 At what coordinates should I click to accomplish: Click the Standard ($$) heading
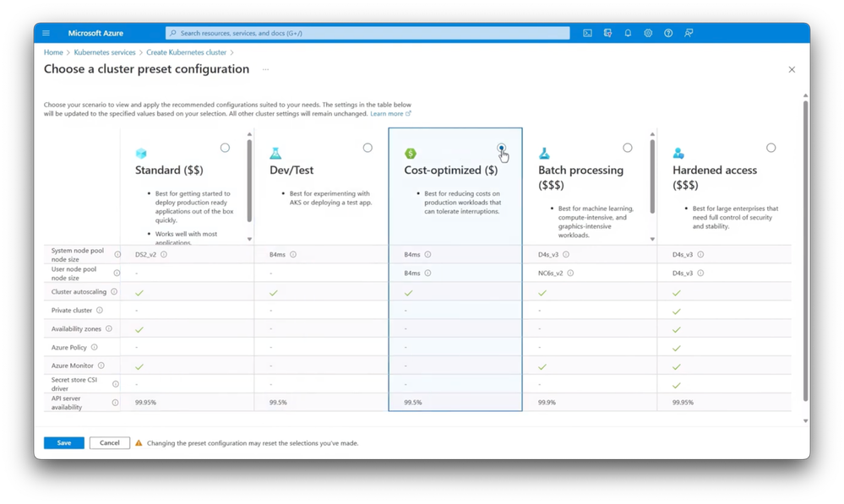[169, 170]
